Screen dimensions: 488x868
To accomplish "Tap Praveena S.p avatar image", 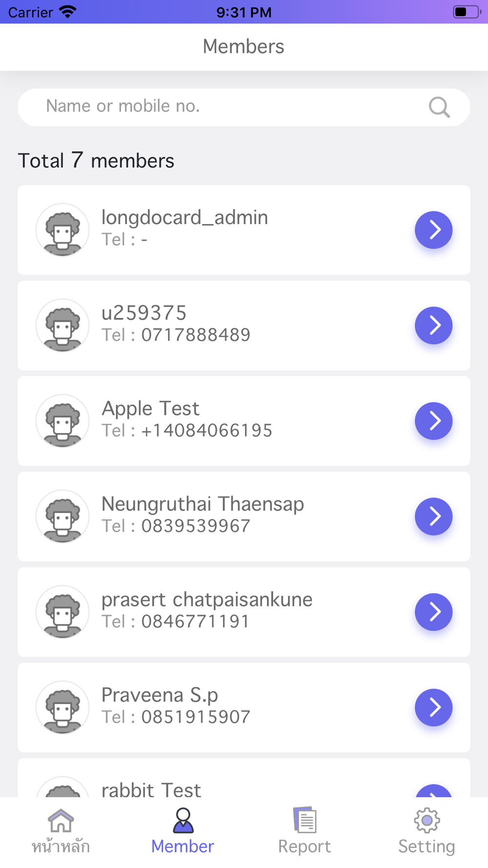I will click(62, 707).
